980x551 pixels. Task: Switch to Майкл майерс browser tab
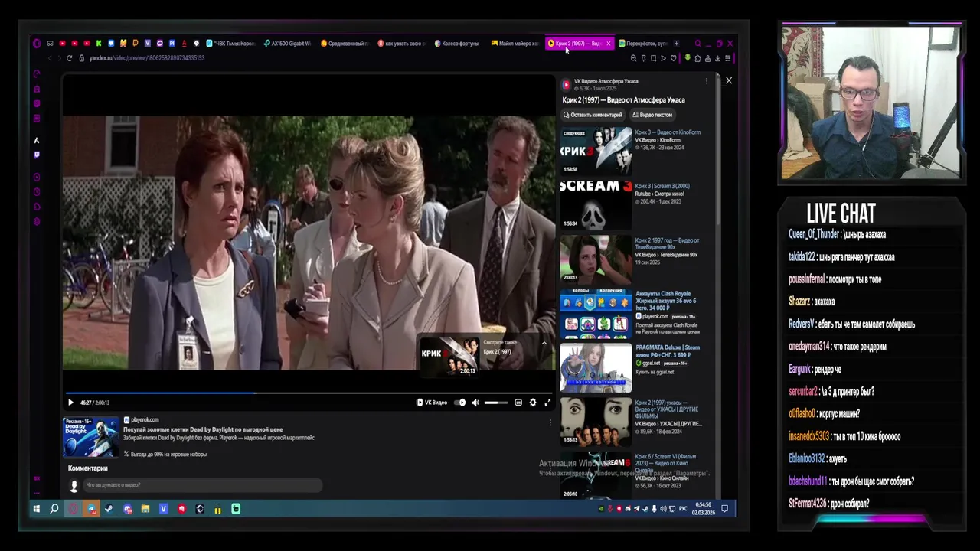514,44
